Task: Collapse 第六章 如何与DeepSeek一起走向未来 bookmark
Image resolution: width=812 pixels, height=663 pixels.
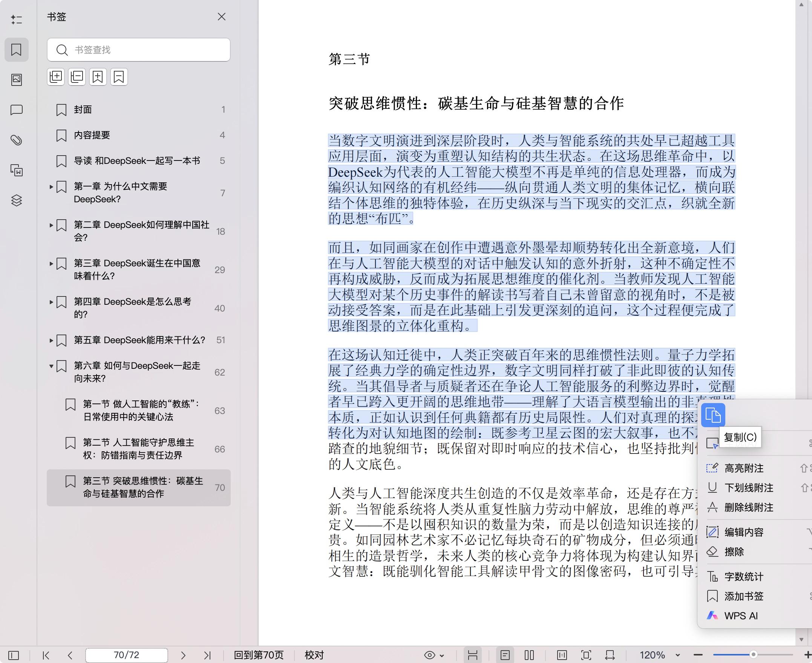Action: pyautogui.click(x=51, y=366)
